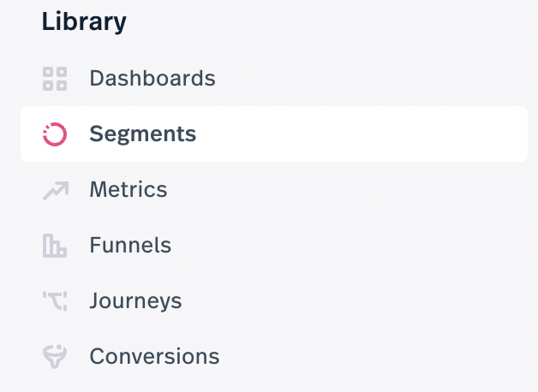Click blank row area beside Conversions label
Image resolution: width=538 pixels, height=392 pixels.
click(374, 356)
